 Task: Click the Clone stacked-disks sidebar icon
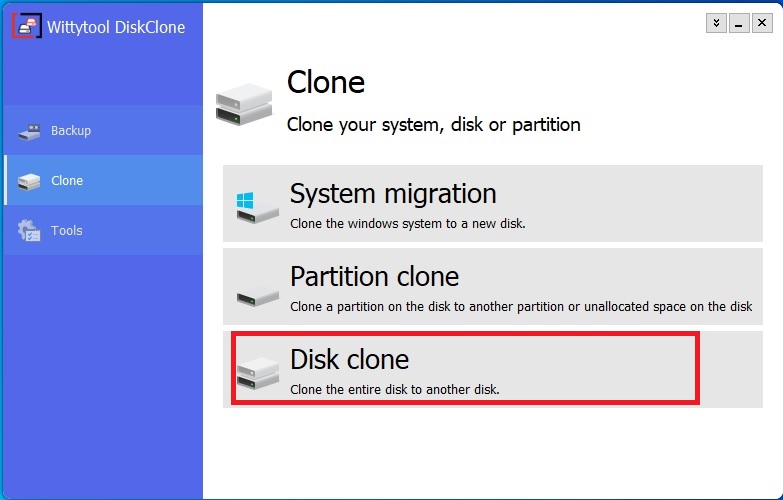29,181
